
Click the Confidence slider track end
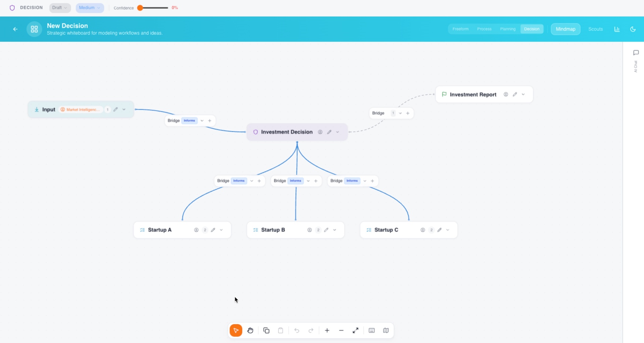[x=167, y=8]
